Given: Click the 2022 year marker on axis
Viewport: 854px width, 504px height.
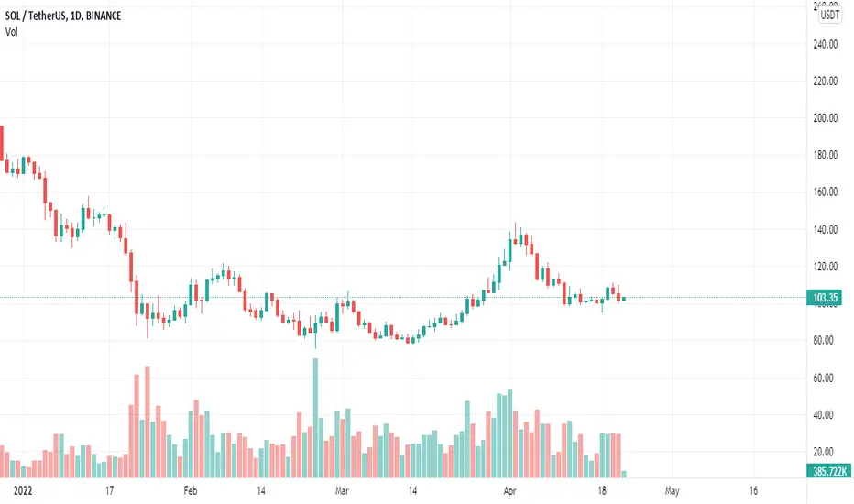Looking at the screenshot, I should (23, 490).
